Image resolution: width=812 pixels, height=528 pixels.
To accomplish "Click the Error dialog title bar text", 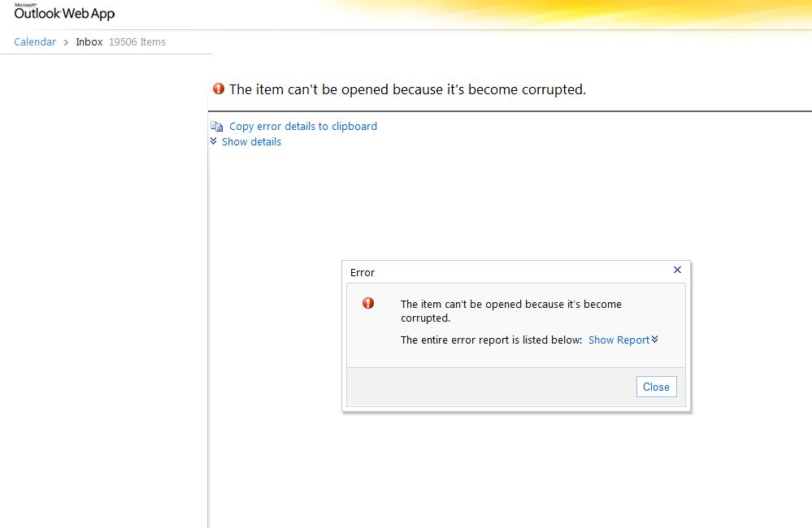I will click(x=363, y=272).
